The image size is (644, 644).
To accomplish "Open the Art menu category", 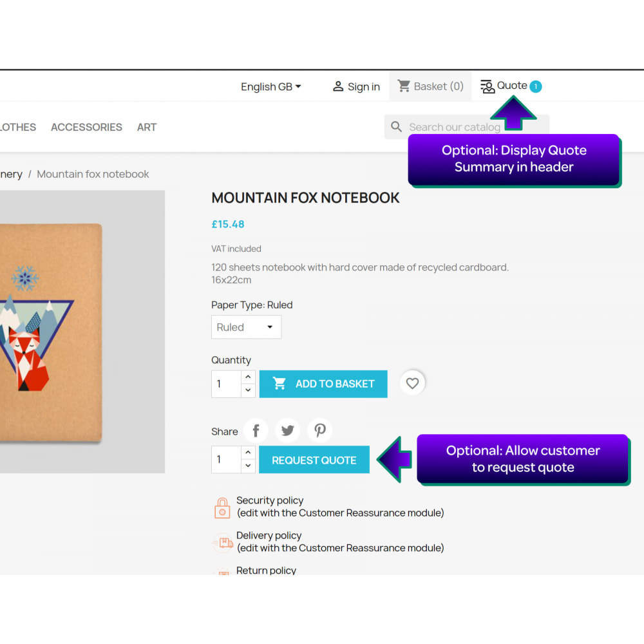I will point(147,128).
